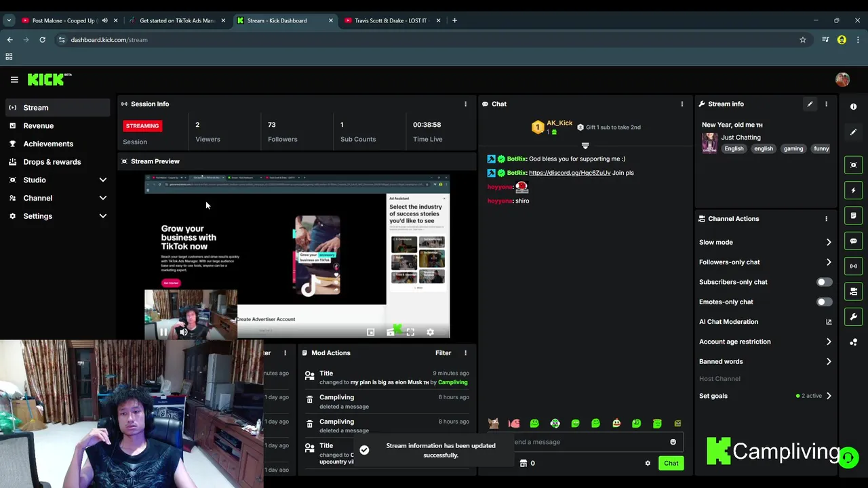Click the pencil icon in the right rail
The image size is (868, 488).
pyautogui.click(x=853, y=132)
